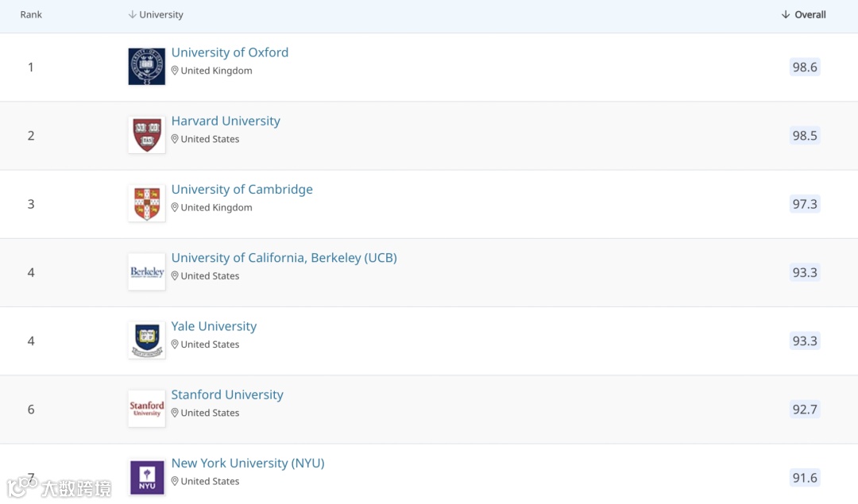Open the Harvard University link
This screenshot has height=504, width=858.
226,121
